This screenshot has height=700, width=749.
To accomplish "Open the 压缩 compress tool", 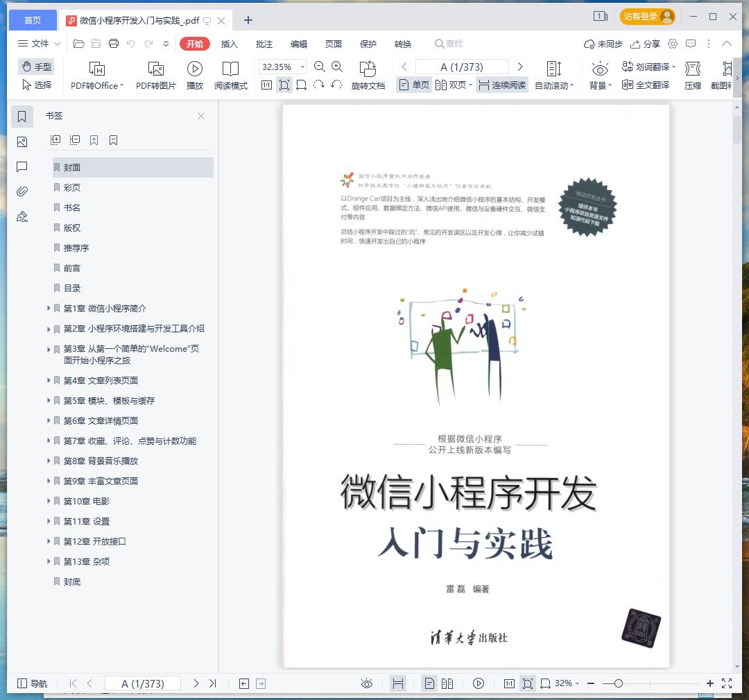I will (x=693, y=76).
